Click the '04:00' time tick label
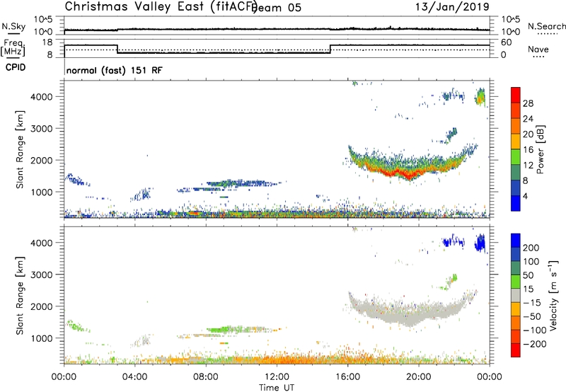Viewport: 566px width, 392px height. [x=134, y=377]
